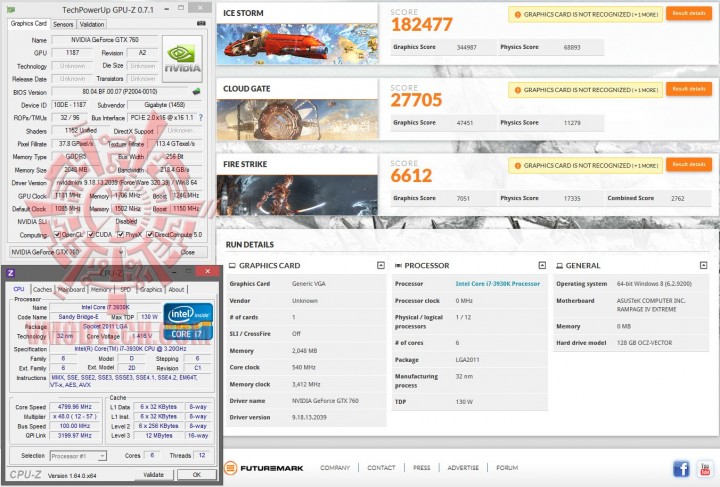Click Ice Storm's not recognized warning banner
Viewport: 720px width, 487px height.
[x=585, y=15]
